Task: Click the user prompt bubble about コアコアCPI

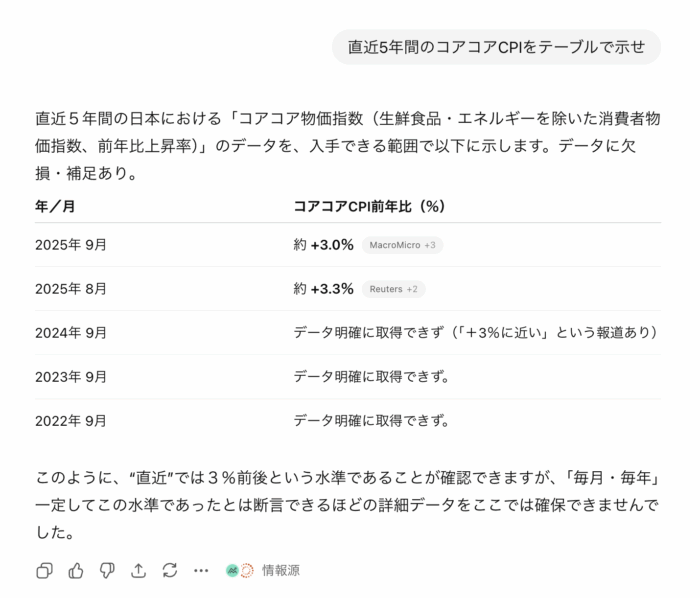Action: [x=496, y=46]
